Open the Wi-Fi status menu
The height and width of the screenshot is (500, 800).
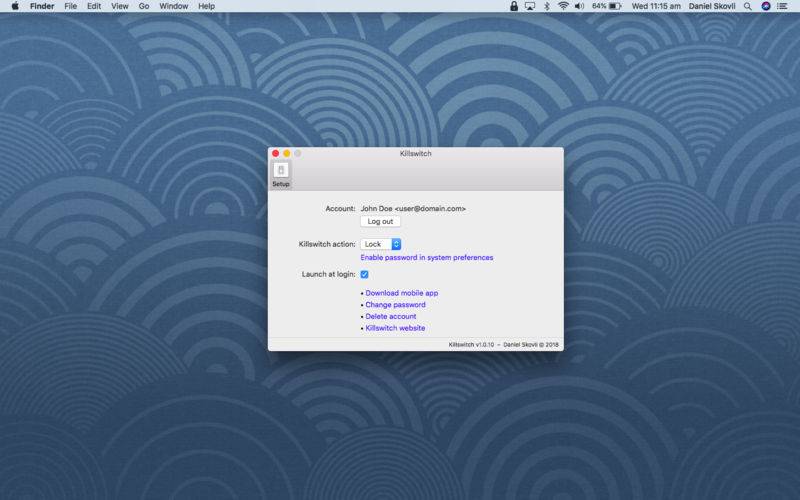click(x=563, y=6)
